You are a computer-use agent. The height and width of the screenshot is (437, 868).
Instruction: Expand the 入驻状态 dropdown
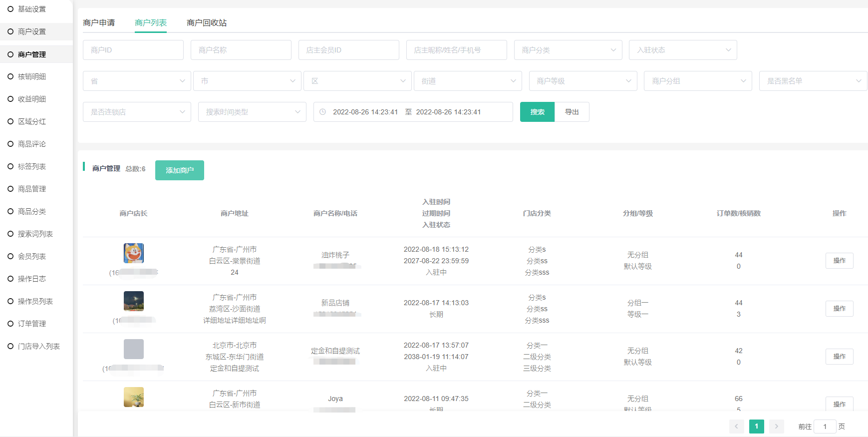[x=682, y=50]
